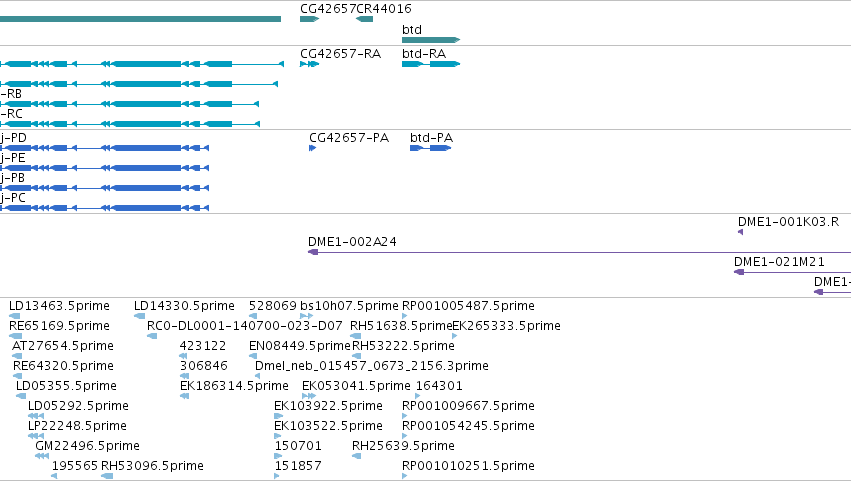This screenshot has height=481, width=851.
Task: Select the DME1-001K03.R marker arrow
Action: tap(740, 232)
